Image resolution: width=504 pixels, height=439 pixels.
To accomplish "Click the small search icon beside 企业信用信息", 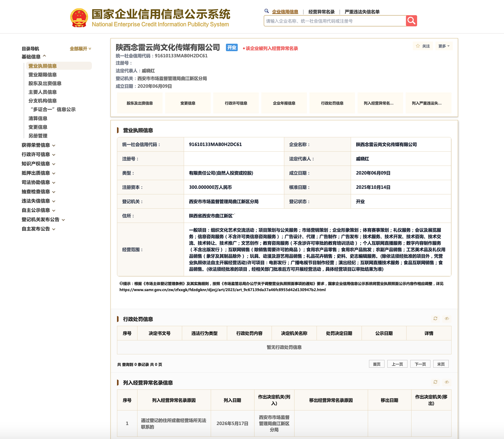I will tap(267, 11).
